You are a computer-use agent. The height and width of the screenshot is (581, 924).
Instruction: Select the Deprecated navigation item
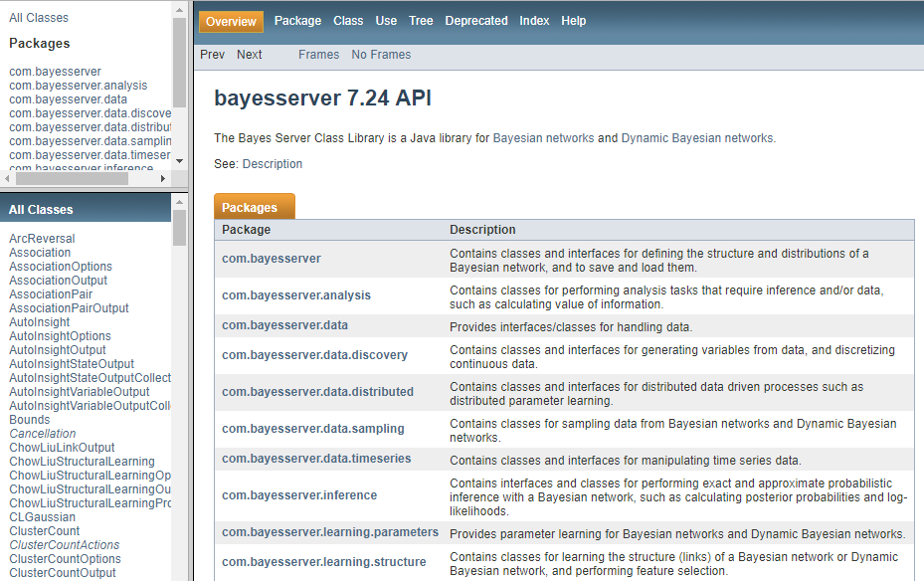(x=475, y=20)
